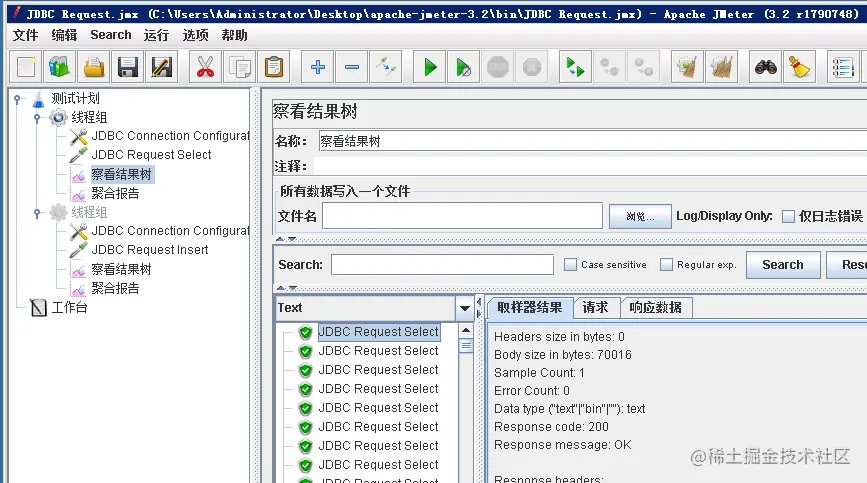The height and width of the screenshot is (483, 867).
Task: Click the Search text input field
Action: point(442,265)
